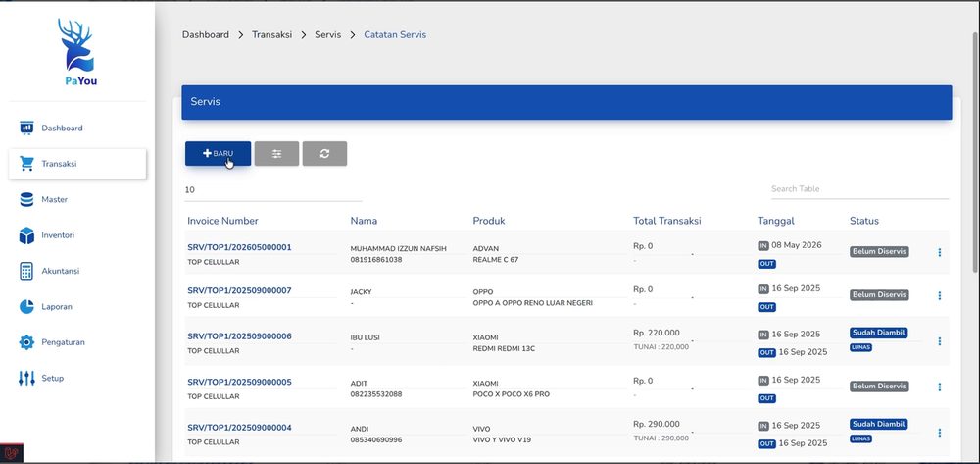
Task: Sort by Total Transaksi column header
Action: pos(666,221)
